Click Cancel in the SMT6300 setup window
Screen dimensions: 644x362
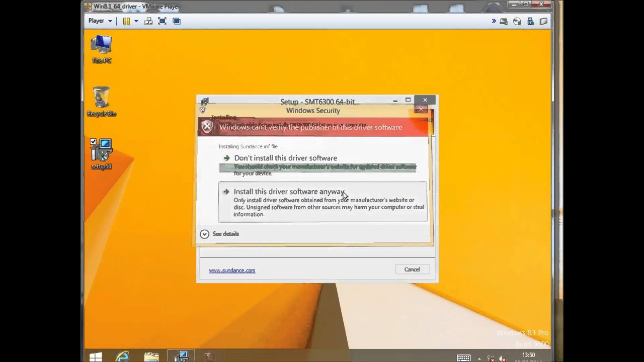coord(412,269)
